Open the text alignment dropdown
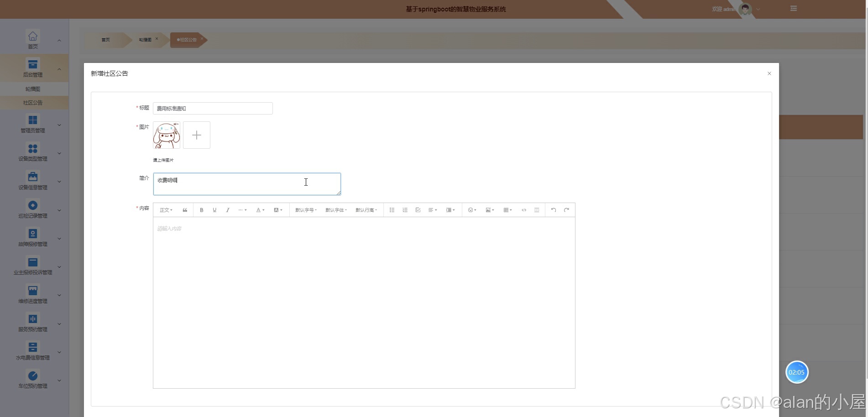The image size is (868, 417). (433, 210)
